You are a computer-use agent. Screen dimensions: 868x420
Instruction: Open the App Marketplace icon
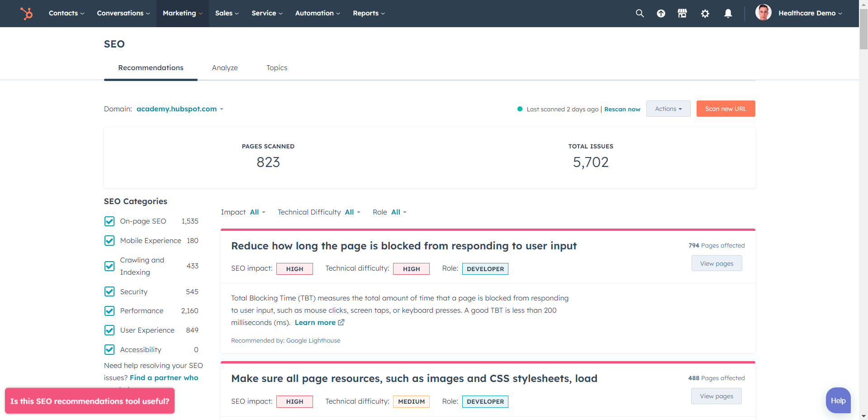coord(682,13)
